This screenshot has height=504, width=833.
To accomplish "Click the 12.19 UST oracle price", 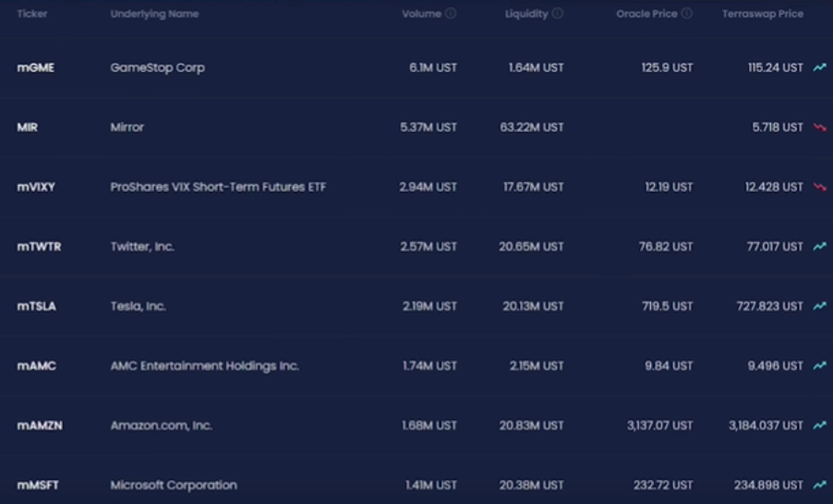I will (x=669, y=187).
